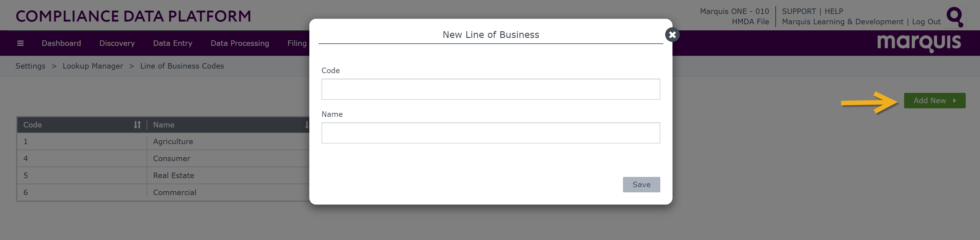Go back to Lookup Manager breadcrumb
The height and width of the screenshot is (240, 980).
[93, 66]
